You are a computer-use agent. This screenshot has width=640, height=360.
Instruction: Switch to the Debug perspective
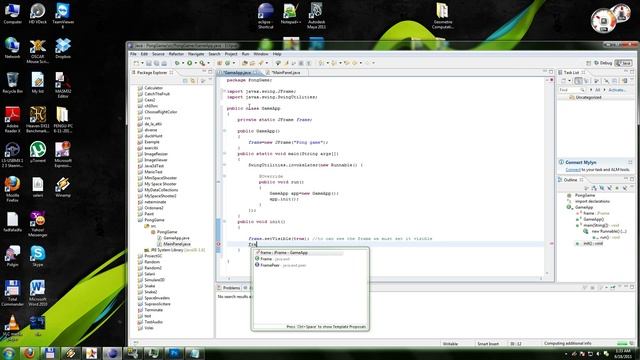click(603, 63)
